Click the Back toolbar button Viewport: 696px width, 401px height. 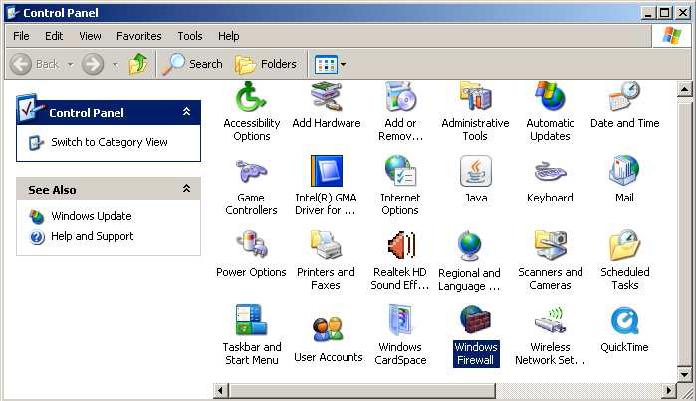(x=36, y=64)
